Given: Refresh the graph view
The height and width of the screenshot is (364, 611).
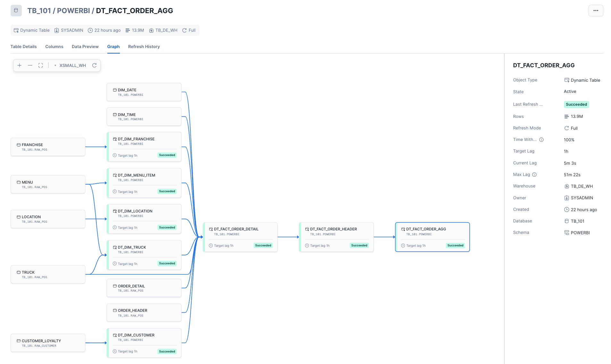Looking at the screenshot, I should pyautogui.click(x=95, y=65).
